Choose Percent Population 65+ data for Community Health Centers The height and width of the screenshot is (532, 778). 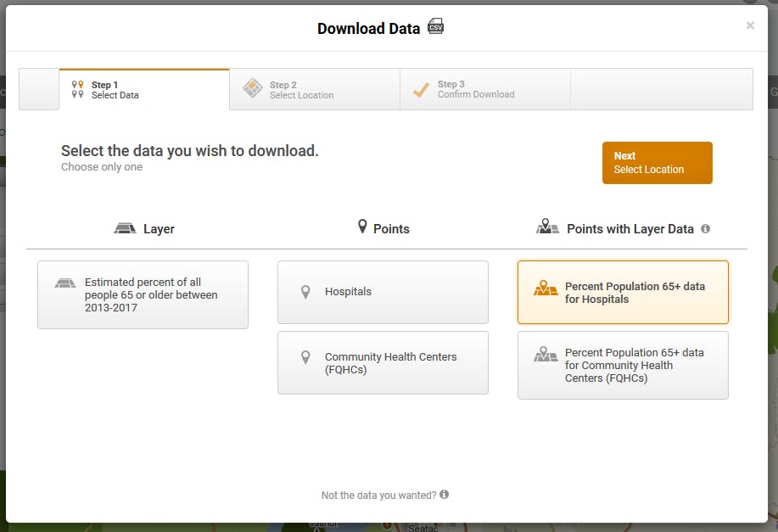[x=624, y=365]
